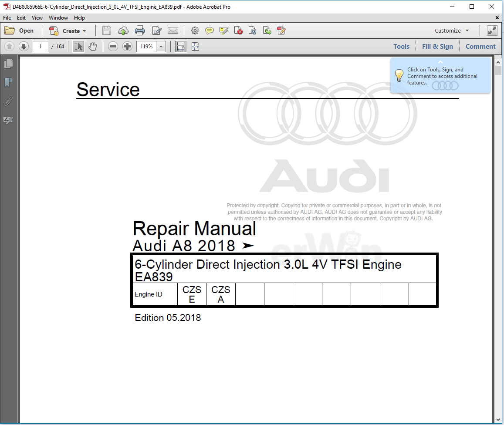Screen dimensions: 504x425
Task: Click the Rotate pages icon
Action: 253,31
